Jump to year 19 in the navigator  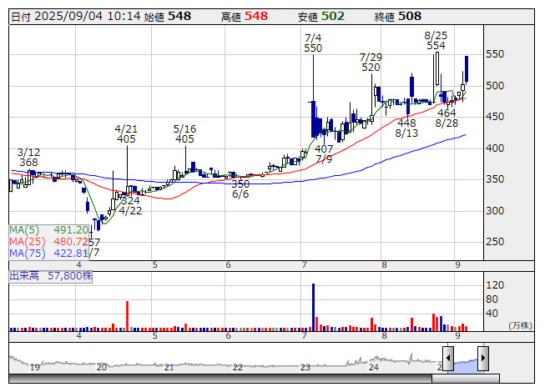[x=34, y=367]
